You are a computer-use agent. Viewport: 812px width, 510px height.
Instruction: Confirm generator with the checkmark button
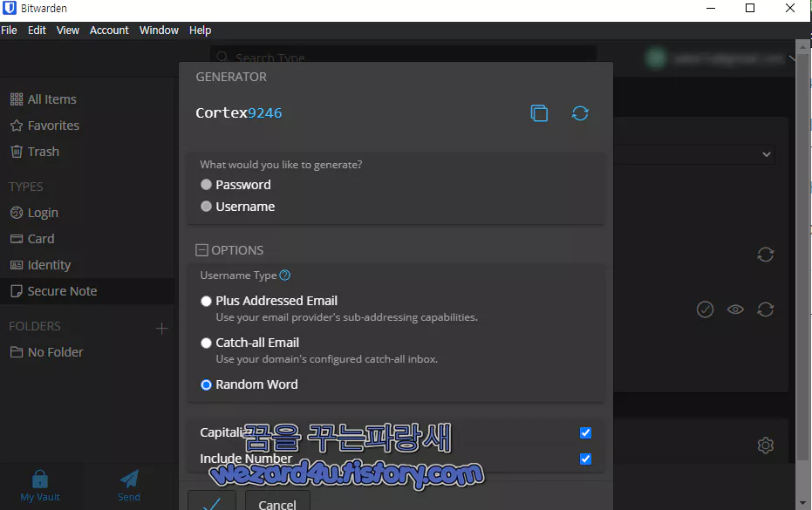(212, 501)
